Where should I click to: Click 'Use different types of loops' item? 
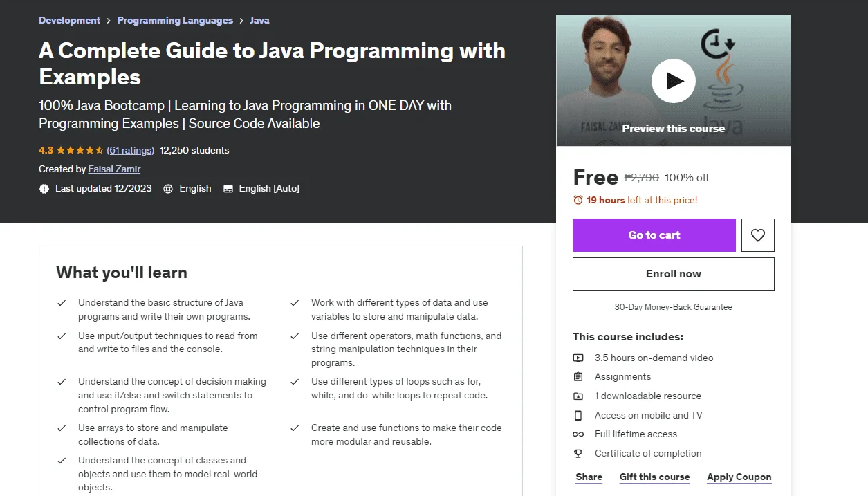click(x=399, y=388)
